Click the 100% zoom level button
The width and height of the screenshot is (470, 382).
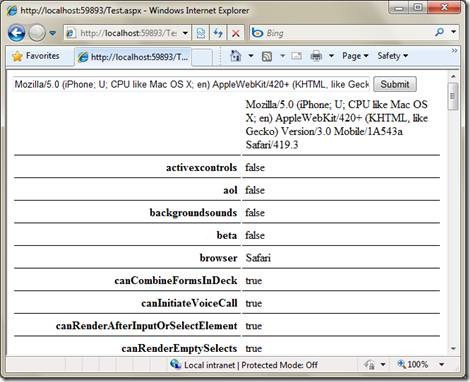pos(412,364)
